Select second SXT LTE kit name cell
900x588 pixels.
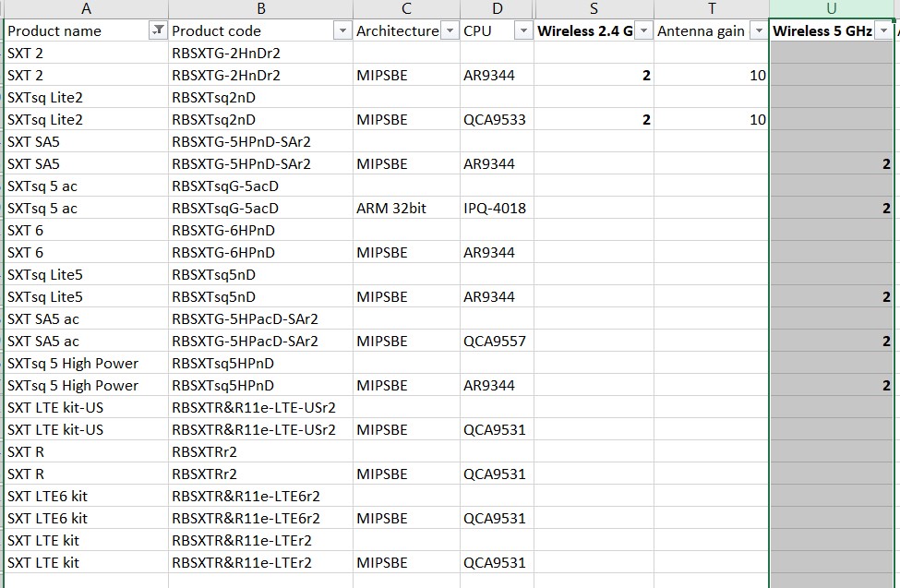(86, 563)
